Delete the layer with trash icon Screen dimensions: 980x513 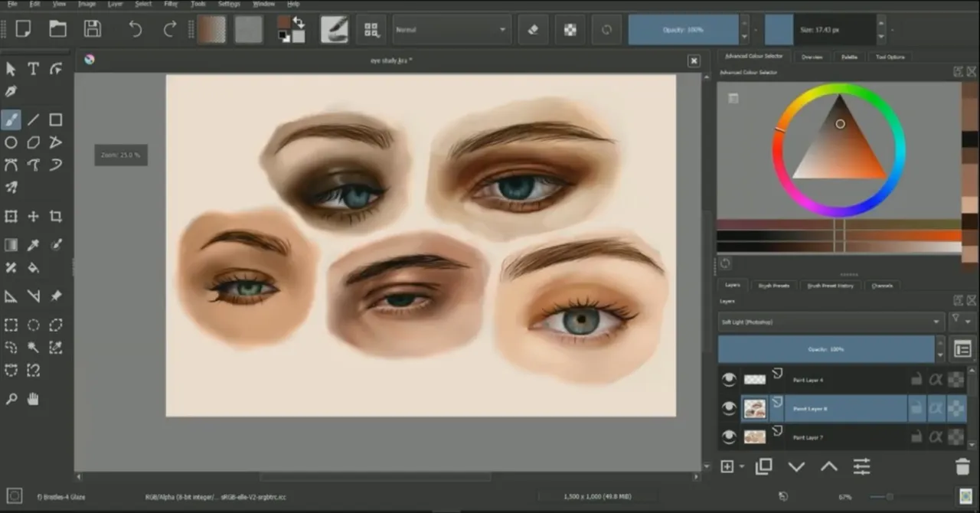pos(962,466)
